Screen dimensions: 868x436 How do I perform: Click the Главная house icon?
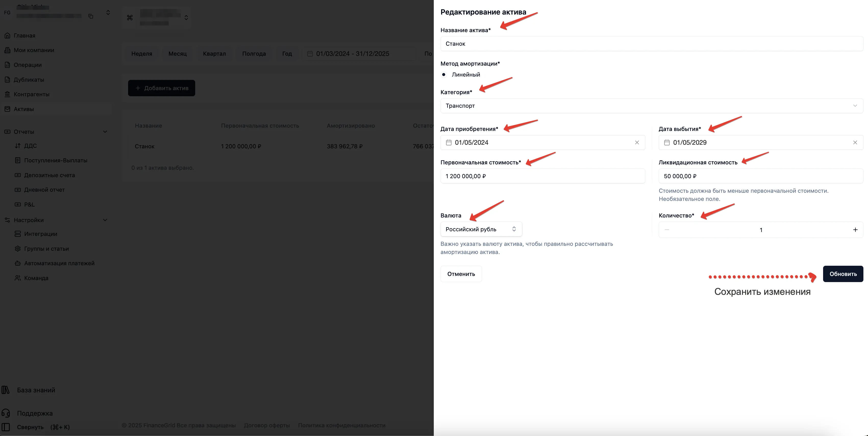pos(7,35)
